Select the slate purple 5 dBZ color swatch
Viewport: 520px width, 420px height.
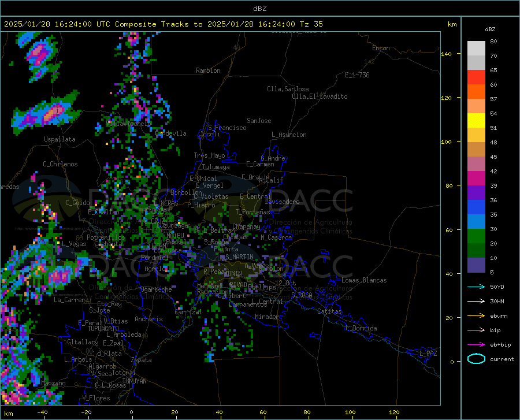coord(476,265)
